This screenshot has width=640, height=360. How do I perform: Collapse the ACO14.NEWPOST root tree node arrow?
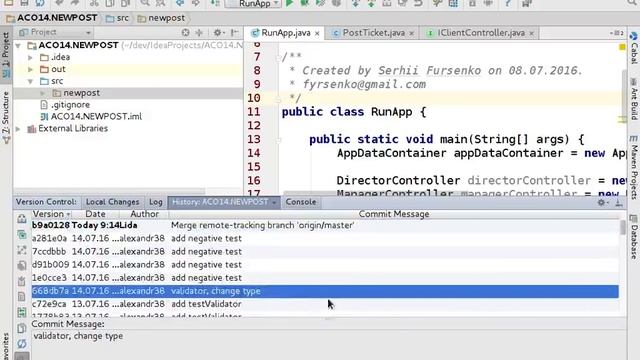[x=18, y=45]
